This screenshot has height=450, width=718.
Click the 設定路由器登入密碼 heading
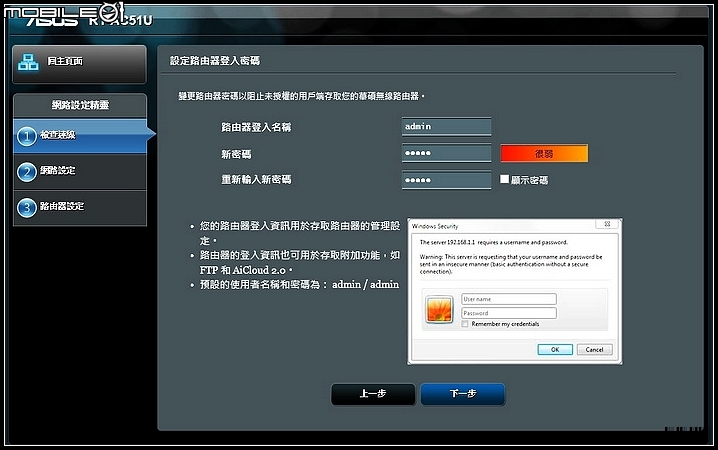[x=215, y=60]
